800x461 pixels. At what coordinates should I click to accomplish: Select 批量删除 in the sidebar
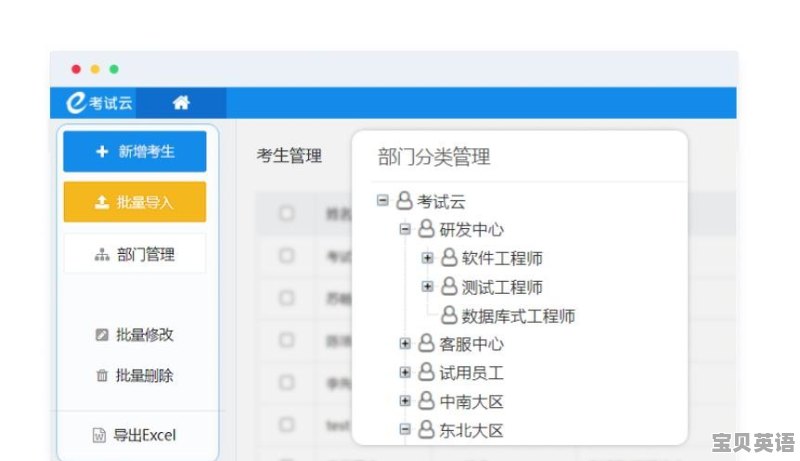tap(135, 376)
